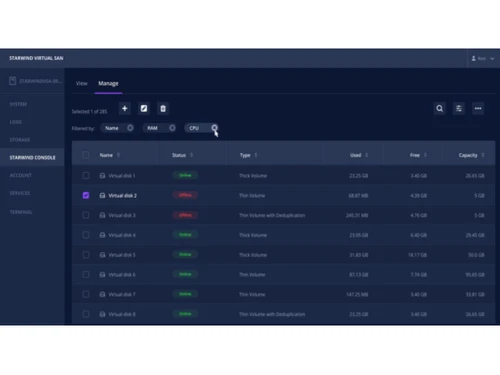Click the disk icon of Virtual disk 3
This screenshot has height=375, width=500.
pyautogui.click(x=102, y=215)
